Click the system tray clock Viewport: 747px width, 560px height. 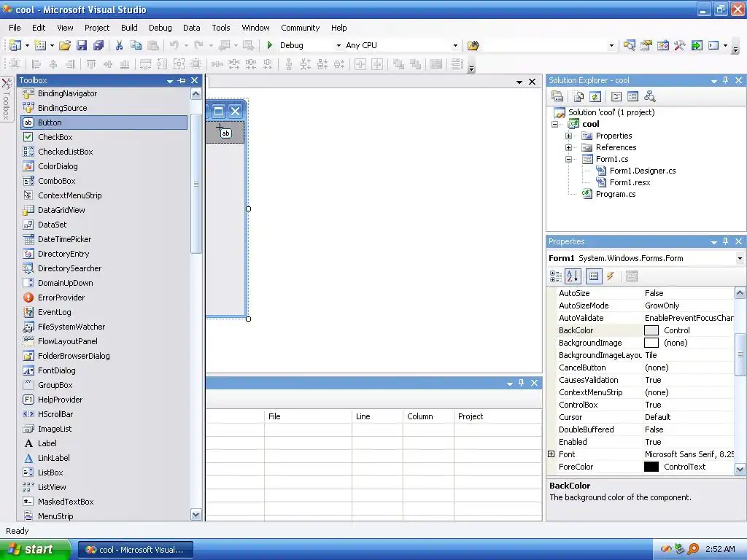click(x=720, y=549)
